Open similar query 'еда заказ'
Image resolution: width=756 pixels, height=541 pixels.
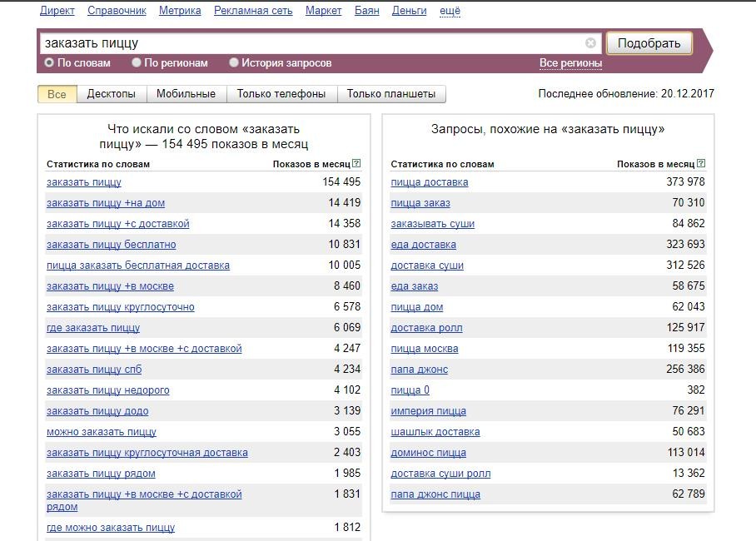pyautogui.click(x=414, y=286)
